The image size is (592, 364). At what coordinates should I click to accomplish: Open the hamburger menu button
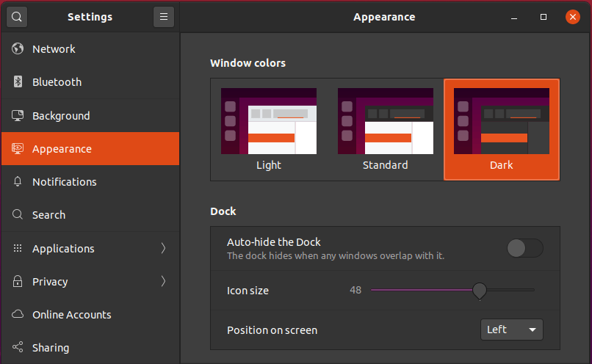pyautogui.click(x=164, y=17)
